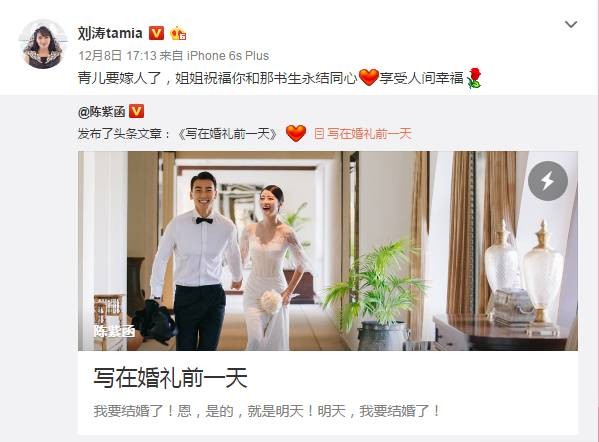Viewport: 599px width, 442px height.
Task: Click the 陈紫函 watermark on the photo
Action: tap(114, 331)
